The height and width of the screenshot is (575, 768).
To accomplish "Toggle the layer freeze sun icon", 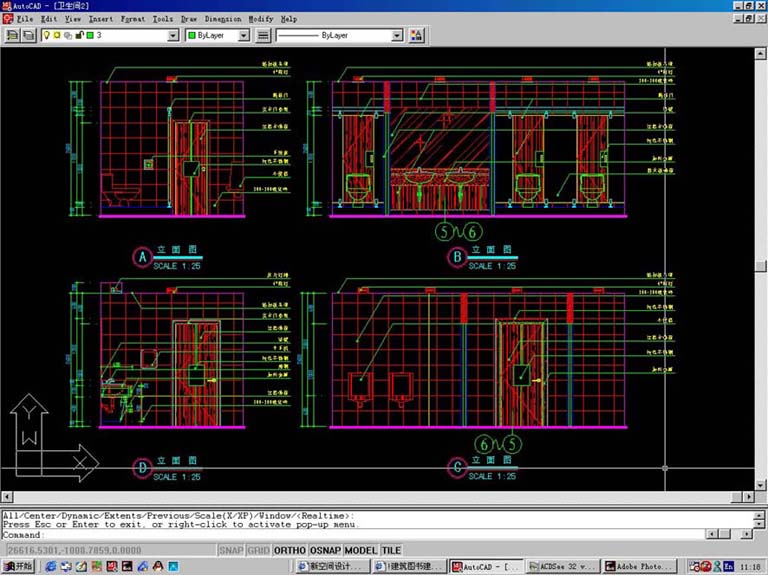I will 57,35.
